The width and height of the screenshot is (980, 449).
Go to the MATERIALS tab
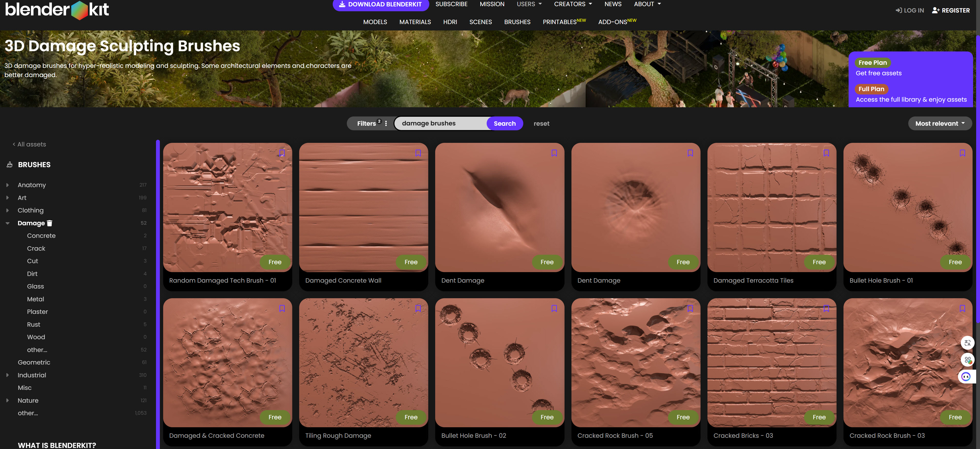tap(415, 22)
